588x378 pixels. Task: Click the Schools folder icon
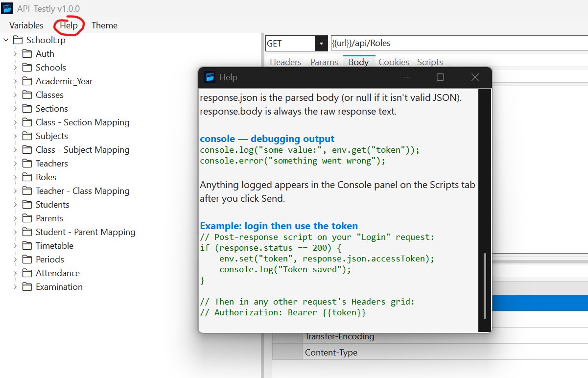[x=27, y=67]
